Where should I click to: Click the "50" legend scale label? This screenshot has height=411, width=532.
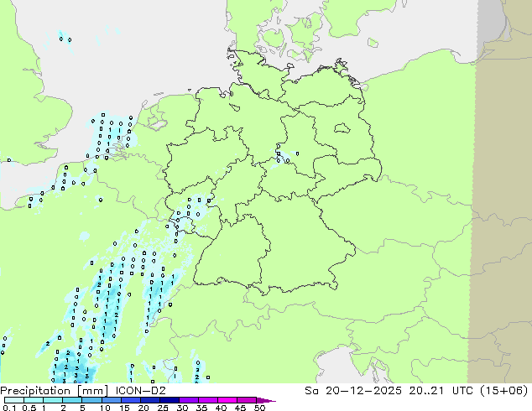[259, 408]
